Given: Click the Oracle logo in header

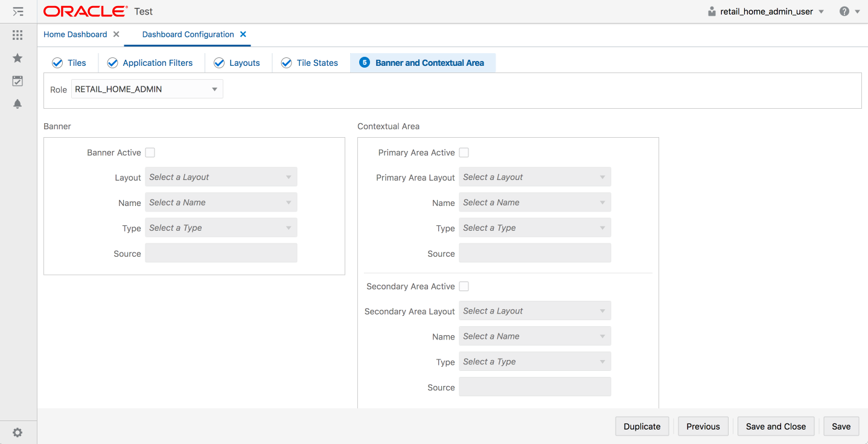Looking at the screenshot, I should click(x=86, y=11).
